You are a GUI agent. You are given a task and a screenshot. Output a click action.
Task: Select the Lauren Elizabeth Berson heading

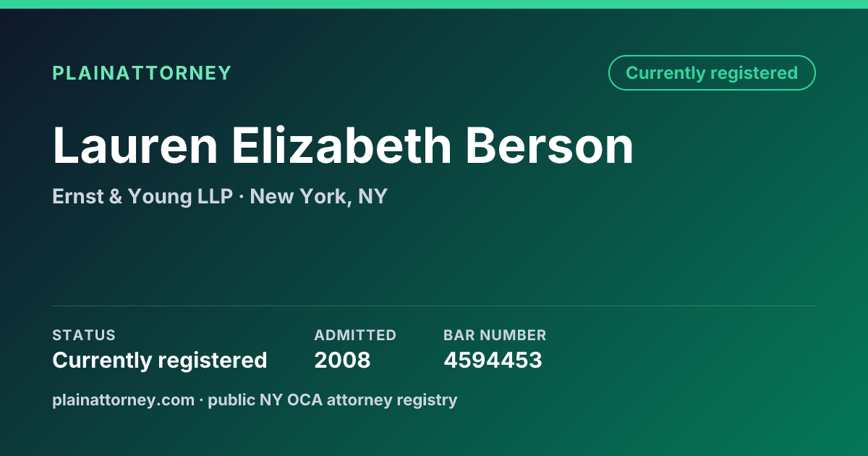tap(343, 145)
